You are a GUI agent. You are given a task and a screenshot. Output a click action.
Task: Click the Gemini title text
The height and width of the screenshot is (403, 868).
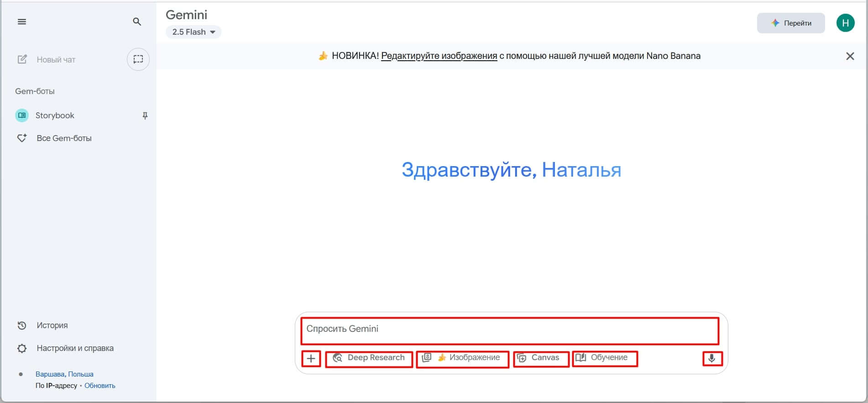click(186, 15)
